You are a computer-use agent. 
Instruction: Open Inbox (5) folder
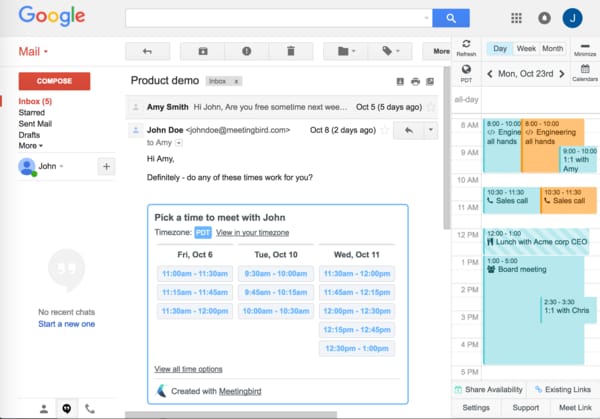(35, 101)
